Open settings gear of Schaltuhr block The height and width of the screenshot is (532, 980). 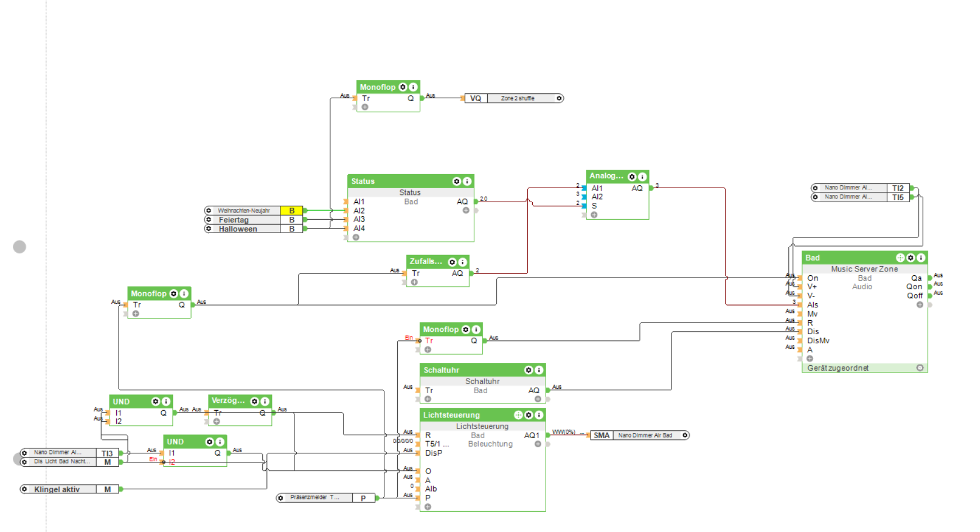coord(528,370)
